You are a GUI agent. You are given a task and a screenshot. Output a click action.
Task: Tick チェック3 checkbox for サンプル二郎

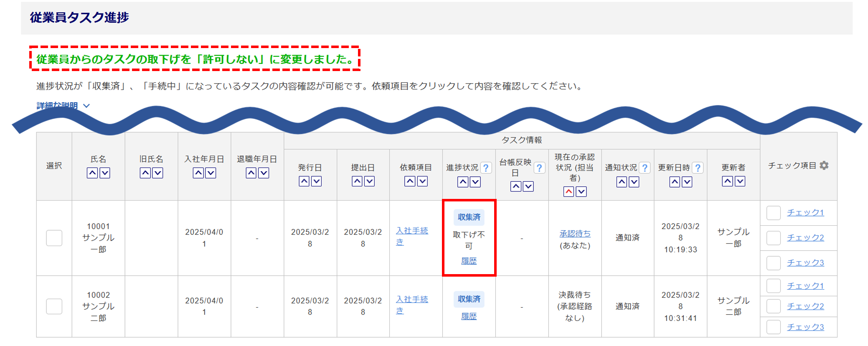pyautogui.click(x=773, y=327)
